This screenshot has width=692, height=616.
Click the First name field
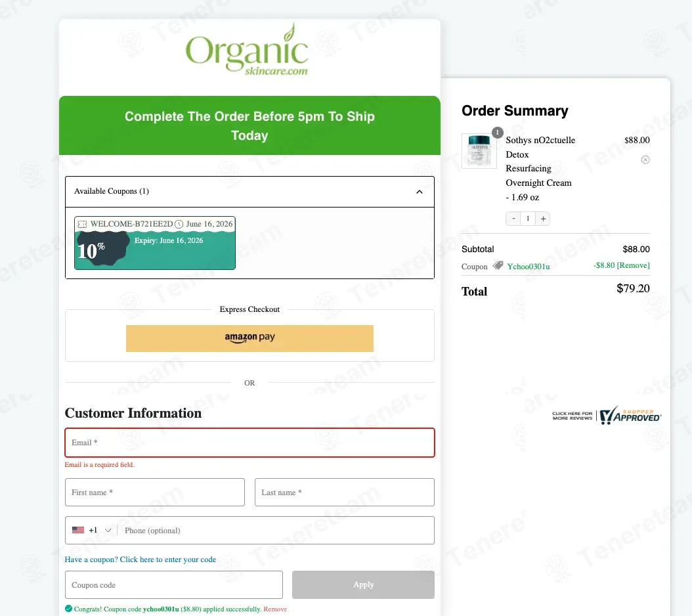click(x=155, y=492)
